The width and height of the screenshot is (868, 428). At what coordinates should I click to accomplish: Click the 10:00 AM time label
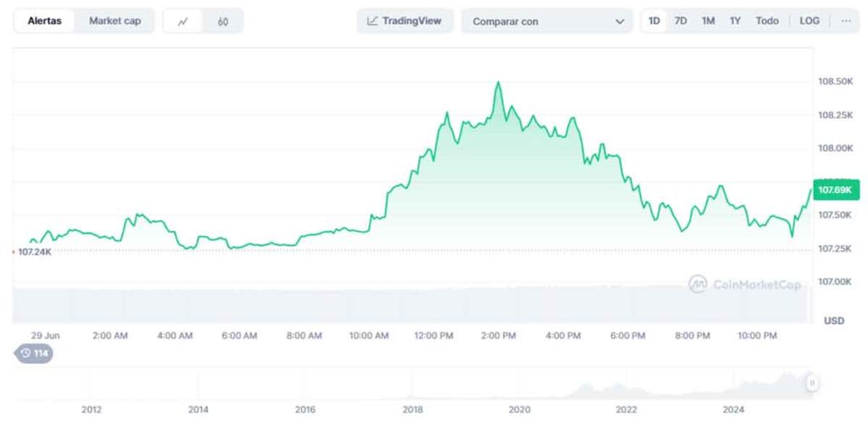pyautogui.click(x=369, y=336)
